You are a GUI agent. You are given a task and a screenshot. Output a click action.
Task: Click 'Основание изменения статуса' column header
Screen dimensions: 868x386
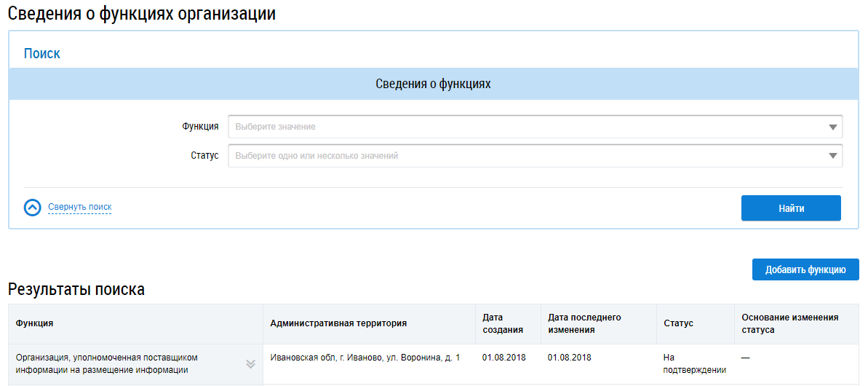click(x=789, y=323)
